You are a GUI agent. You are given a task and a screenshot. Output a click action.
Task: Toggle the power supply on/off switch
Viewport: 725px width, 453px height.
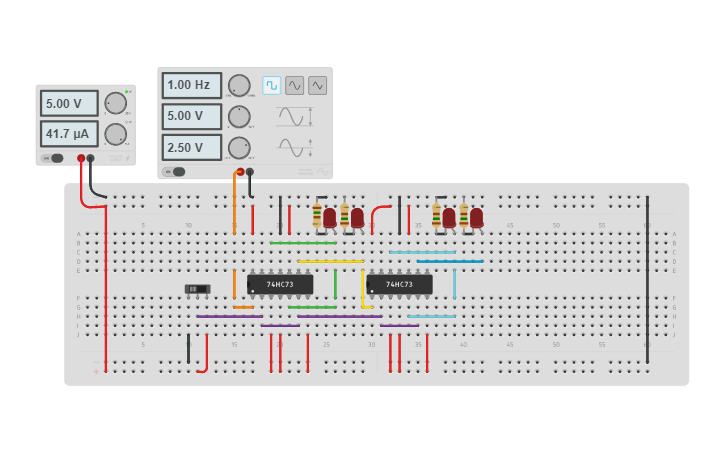[53, 158]
